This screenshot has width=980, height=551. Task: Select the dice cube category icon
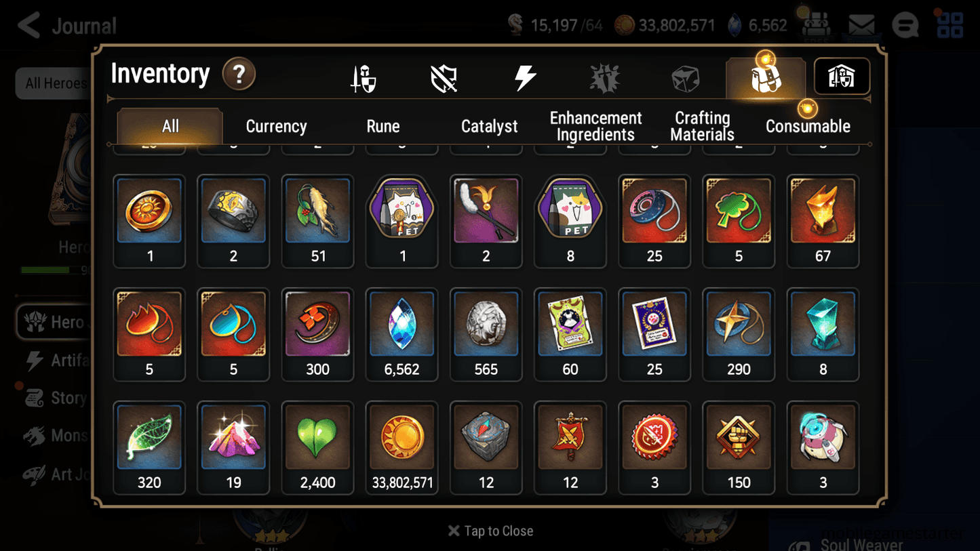(x=685, y=79)
